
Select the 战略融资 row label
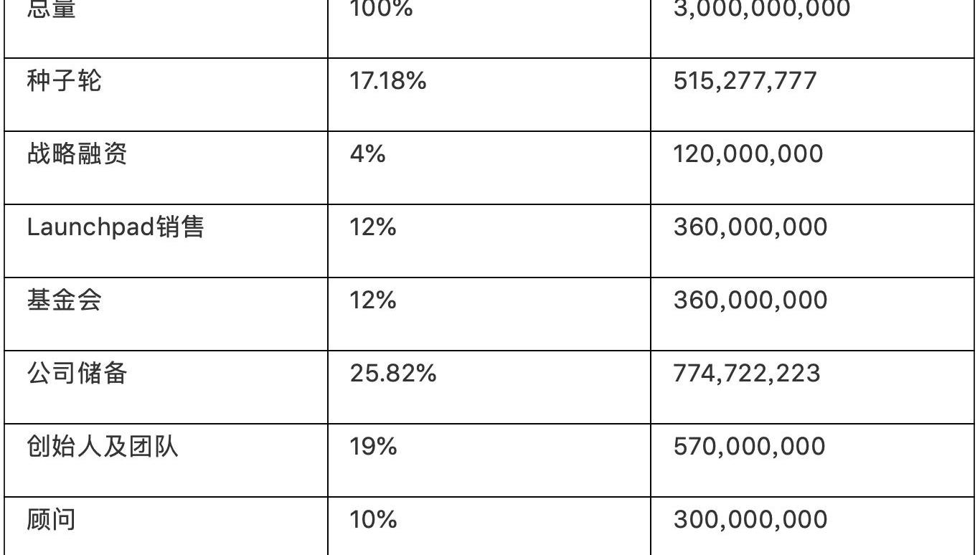77,154
